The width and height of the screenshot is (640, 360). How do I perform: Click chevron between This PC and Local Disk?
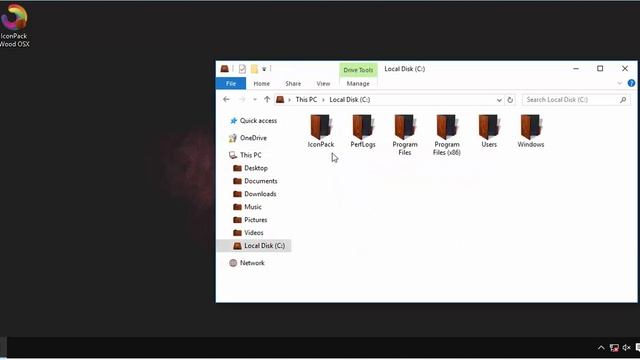coord(323,100)
